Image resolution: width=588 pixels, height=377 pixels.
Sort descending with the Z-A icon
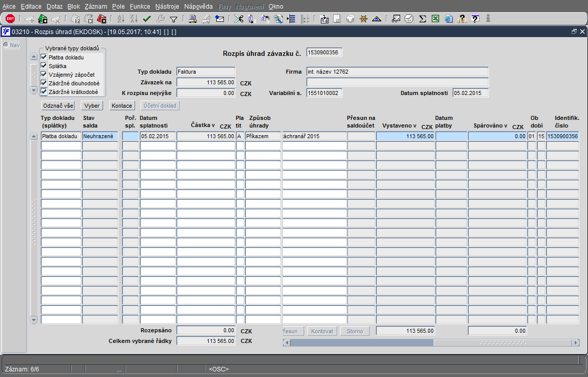tap(134, 18)
